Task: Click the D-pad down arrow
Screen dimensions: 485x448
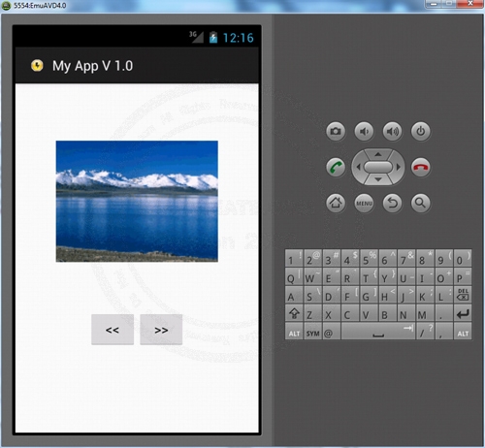Action: pos(378,179)
